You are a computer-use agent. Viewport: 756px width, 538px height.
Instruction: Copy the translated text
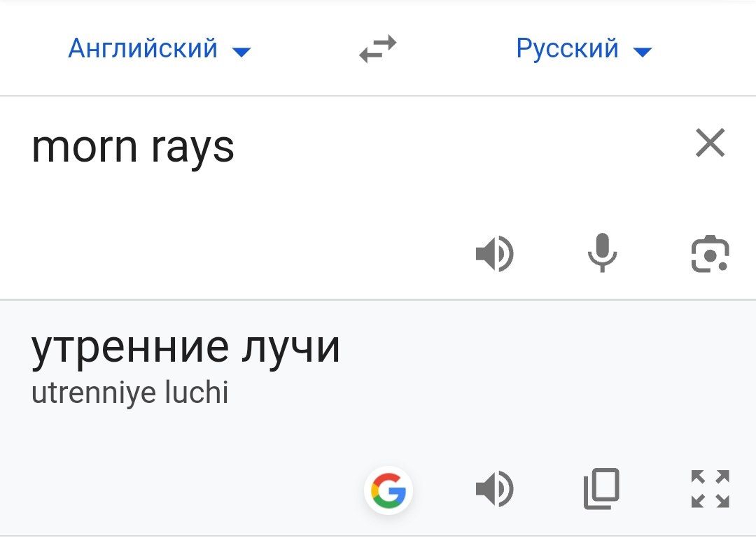coord(601,489)
